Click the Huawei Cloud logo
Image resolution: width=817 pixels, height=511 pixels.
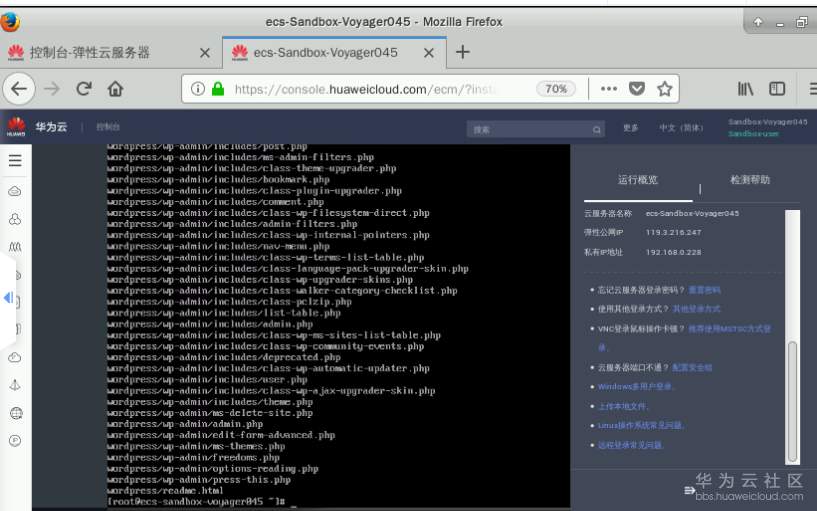16,127
